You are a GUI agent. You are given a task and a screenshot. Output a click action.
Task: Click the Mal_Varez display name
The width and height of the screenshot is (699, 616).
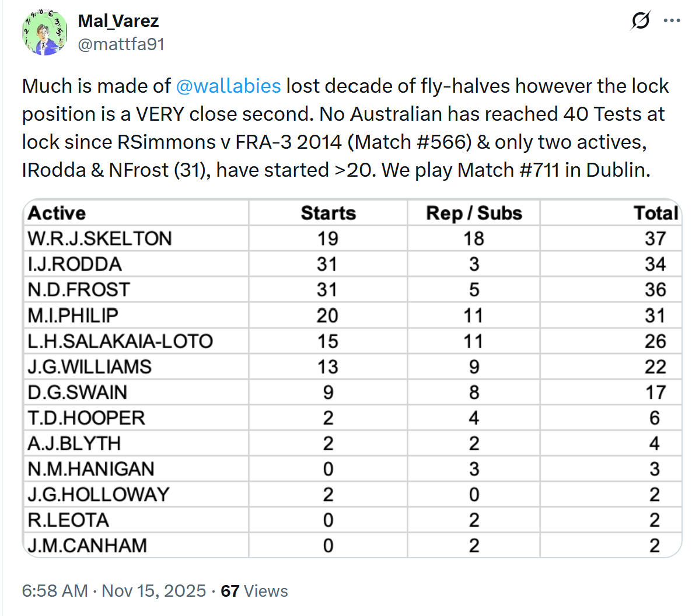click(x=118, y=21)
